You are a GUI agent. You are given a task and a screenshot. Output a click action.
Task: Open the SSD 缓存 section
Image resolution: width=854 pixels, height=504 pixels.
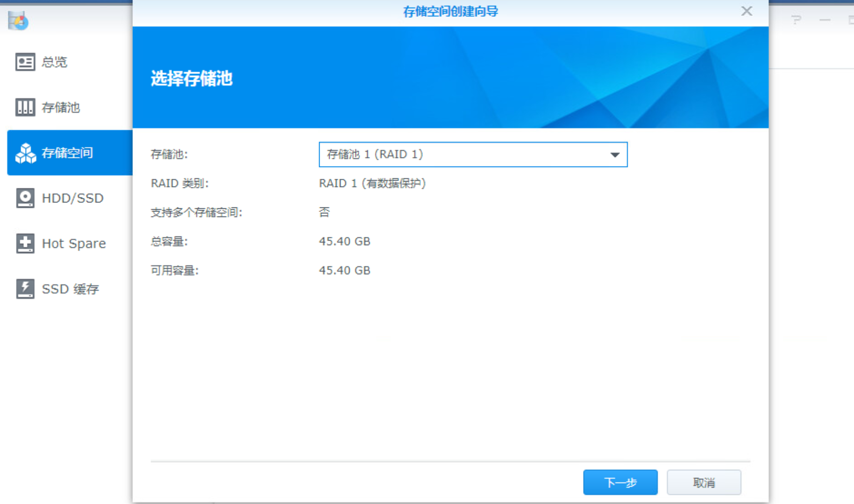(x=70, y=289)
